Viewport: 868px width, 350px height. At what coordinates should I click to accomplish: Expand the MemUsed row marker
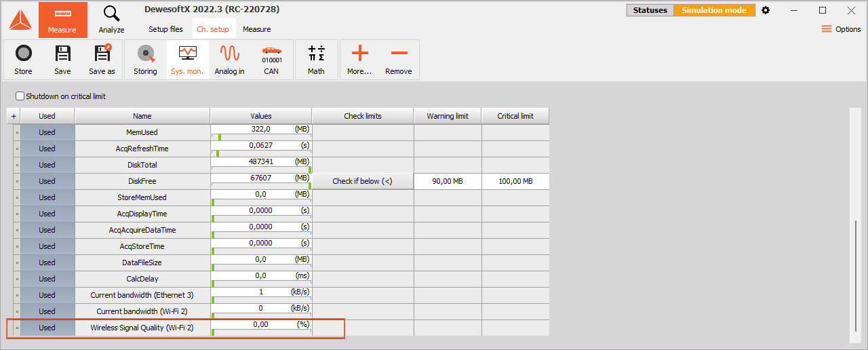tap(16, 132)
